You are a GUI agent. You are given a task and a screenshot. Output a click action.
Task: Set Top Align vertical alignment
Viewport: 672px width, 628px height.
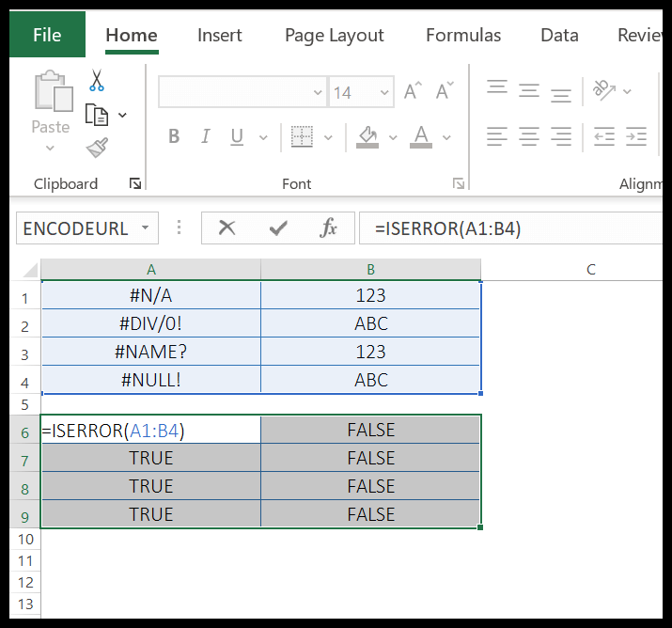497,86
